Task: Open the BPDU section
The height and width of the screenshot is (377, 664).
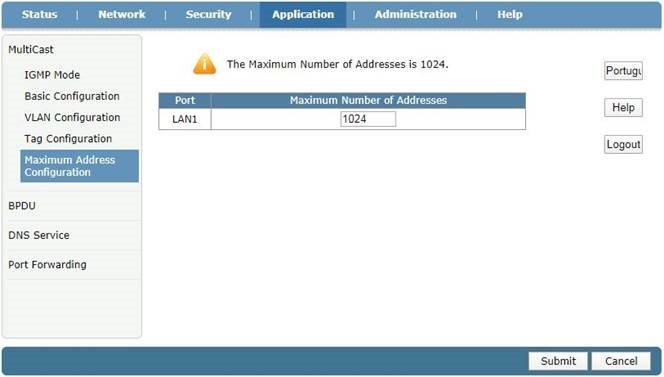Action: click(x=22, y=206)
